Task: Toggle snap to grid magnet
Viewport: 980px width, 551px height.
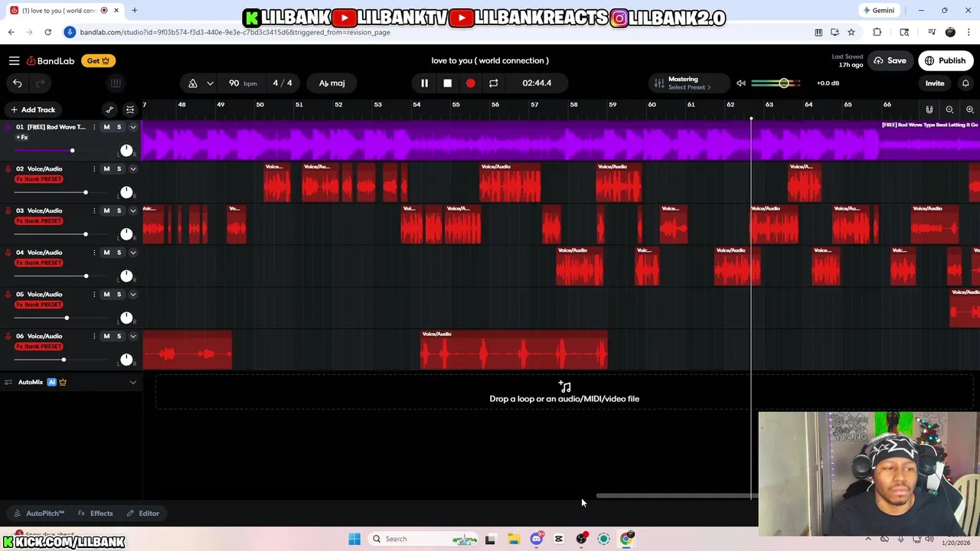Action: (x=929, y=109)
